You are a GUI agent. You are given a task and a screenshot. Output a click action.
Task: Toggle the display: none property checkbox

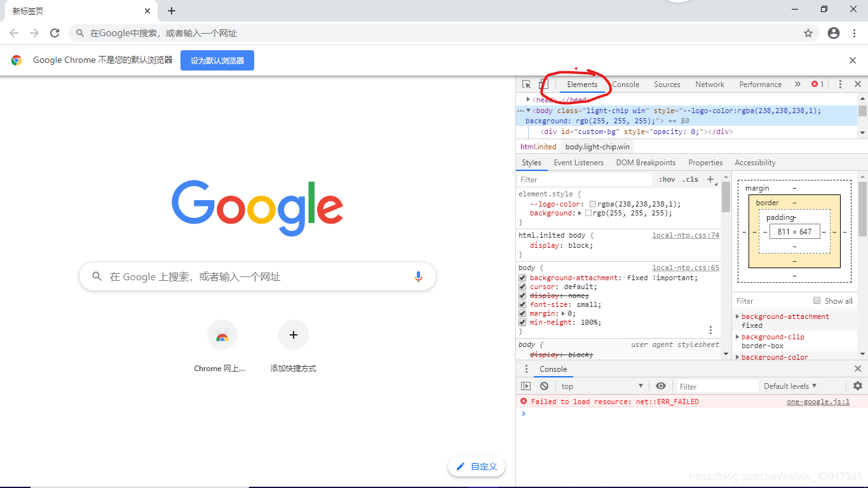pos(522,296)
